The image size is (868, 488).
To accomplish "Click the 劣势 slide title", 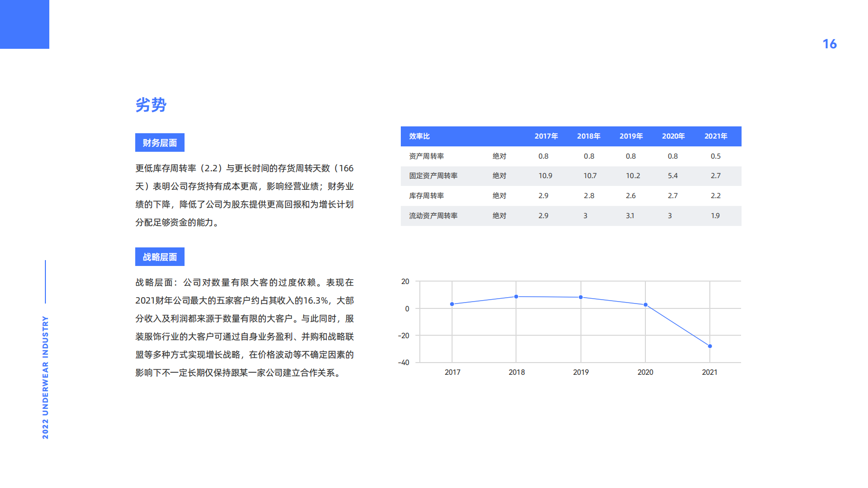I will pos(151,105).
